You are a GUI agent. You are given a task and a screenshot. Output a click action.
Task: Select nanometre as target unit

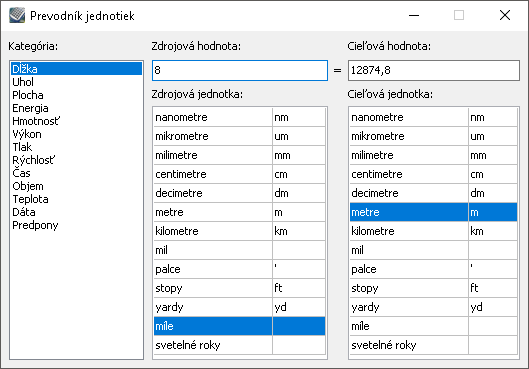coord(434,117)
